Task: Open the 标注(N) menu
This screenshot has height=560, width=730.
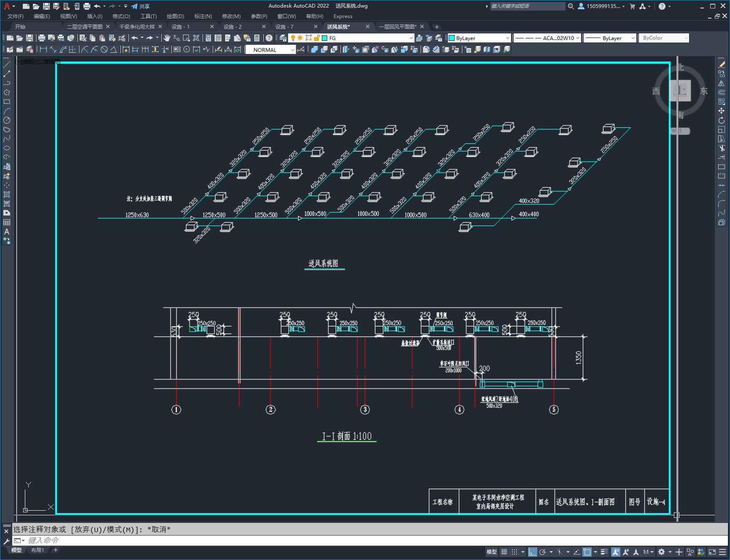Action: coord(203,16)
